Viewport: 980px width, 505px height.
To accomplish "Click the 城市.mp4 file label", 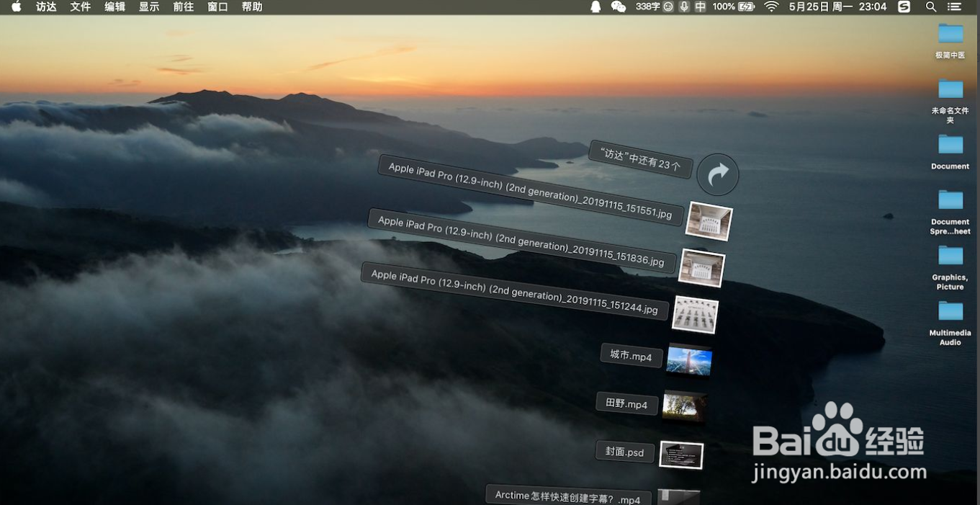I will click(631, 355).
